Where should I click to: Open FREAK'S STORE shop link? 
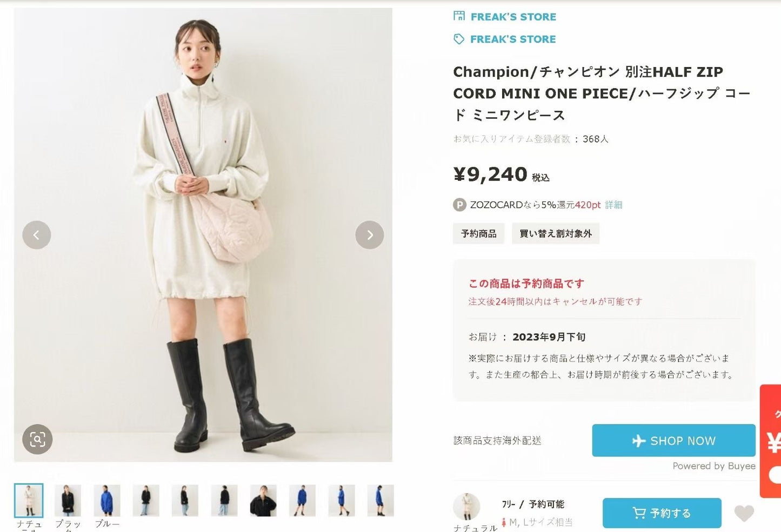click(x=513, y=17)
